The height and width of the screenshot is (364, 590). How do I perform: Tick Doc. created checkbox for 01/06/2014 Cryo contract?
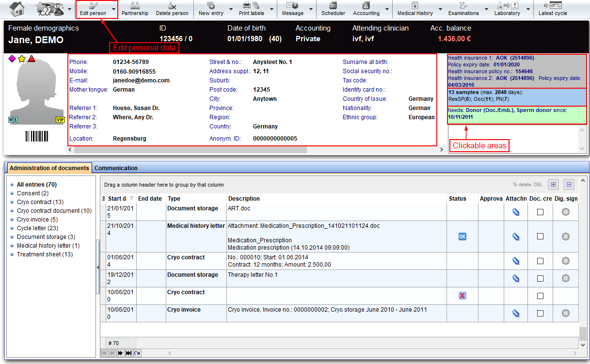[541, 261]
